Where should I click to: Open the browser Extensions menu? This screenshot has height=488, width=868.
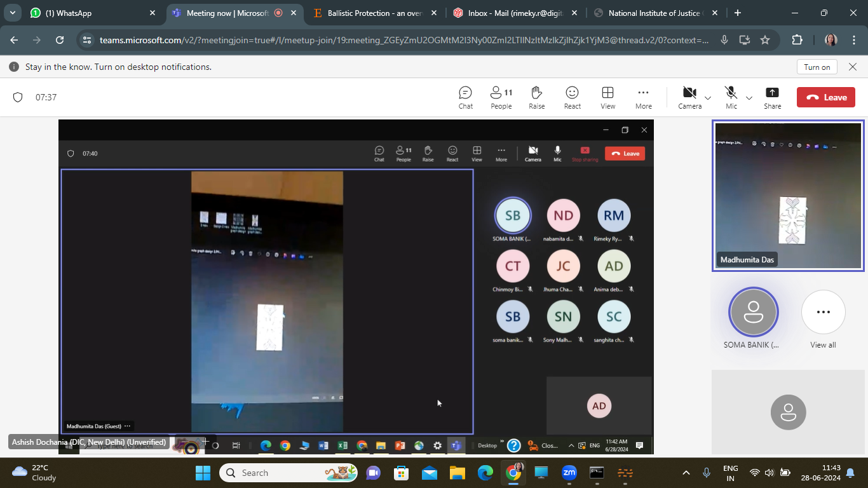click(x=797, y=40)
